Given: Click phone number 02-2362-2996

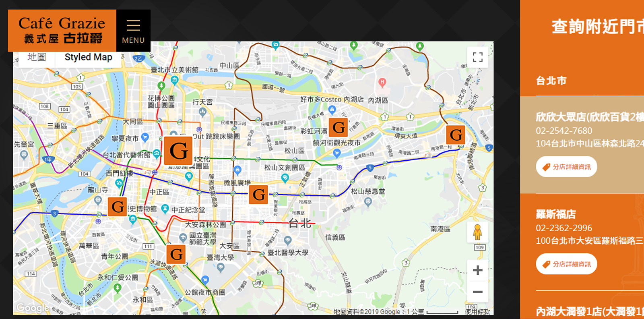Looking at the screenshot, I should [x=564, y=228].
